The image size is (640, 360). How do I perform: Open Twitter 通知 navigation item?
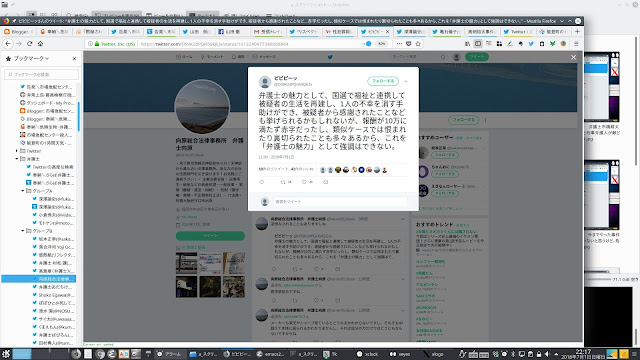[x=238, y=57]
